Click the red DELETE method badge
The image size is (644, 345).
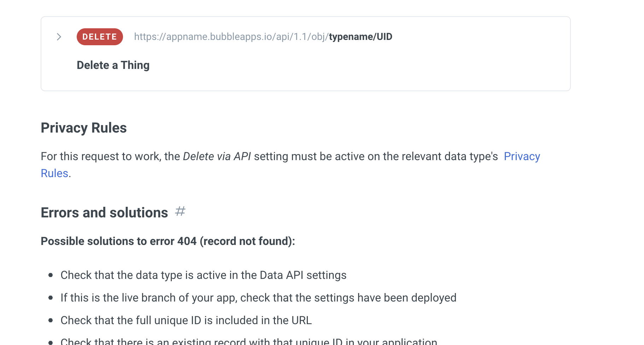click(100, 37)
